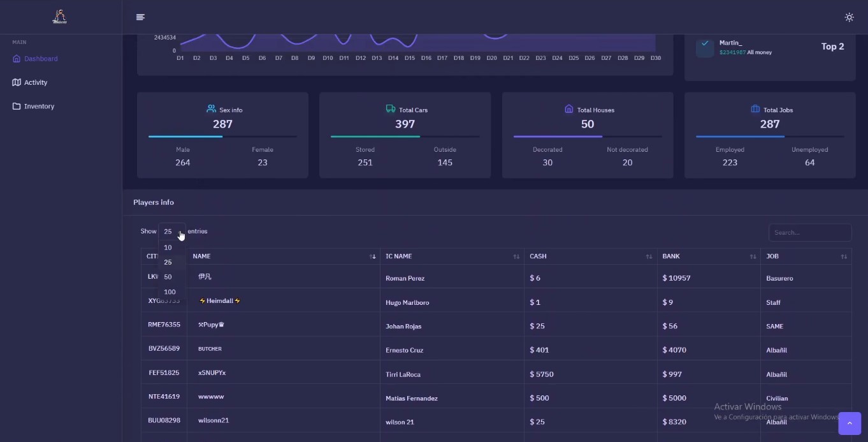Click the site logo at top-left
This screenshot has height=442, width=868.
59,17
